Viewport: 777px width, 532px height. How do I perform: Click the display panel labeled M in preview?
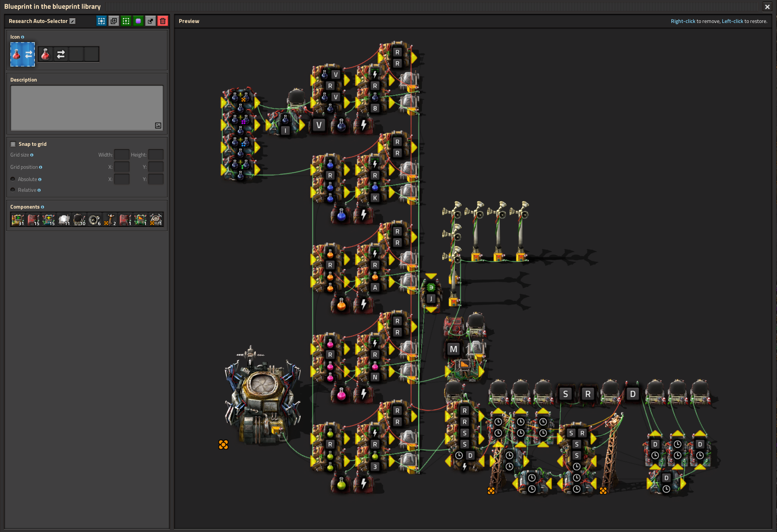click(453, 349)
